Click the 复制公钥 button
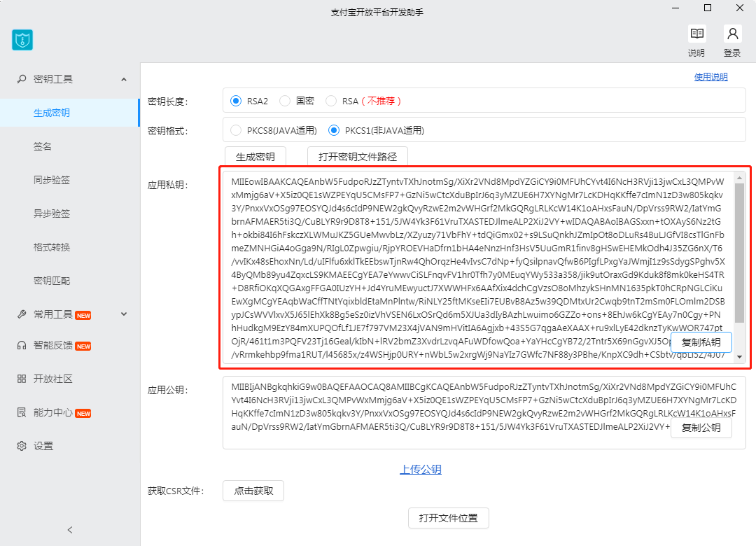 click(x=701, y=427)
